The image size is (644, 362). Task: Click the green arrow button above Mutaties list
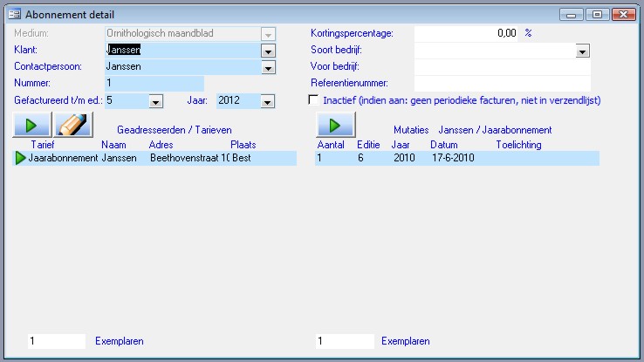coord(334,126)
